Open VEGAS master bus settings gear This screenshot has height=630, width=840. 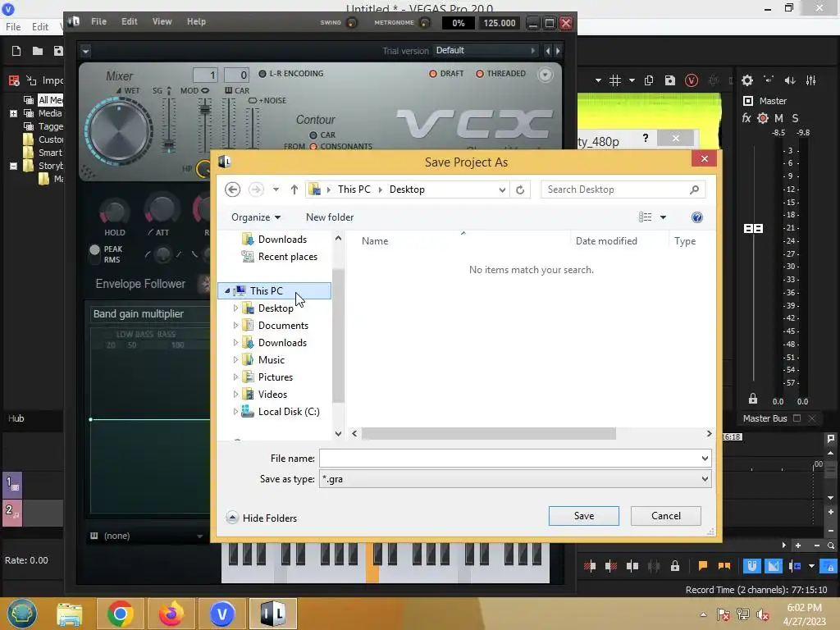pos(747,81)
